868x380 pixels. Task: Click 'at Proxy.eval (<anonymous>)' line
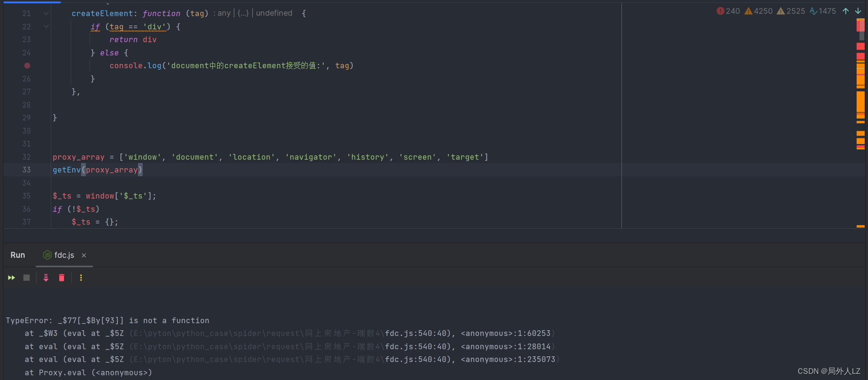coord(88,373)
